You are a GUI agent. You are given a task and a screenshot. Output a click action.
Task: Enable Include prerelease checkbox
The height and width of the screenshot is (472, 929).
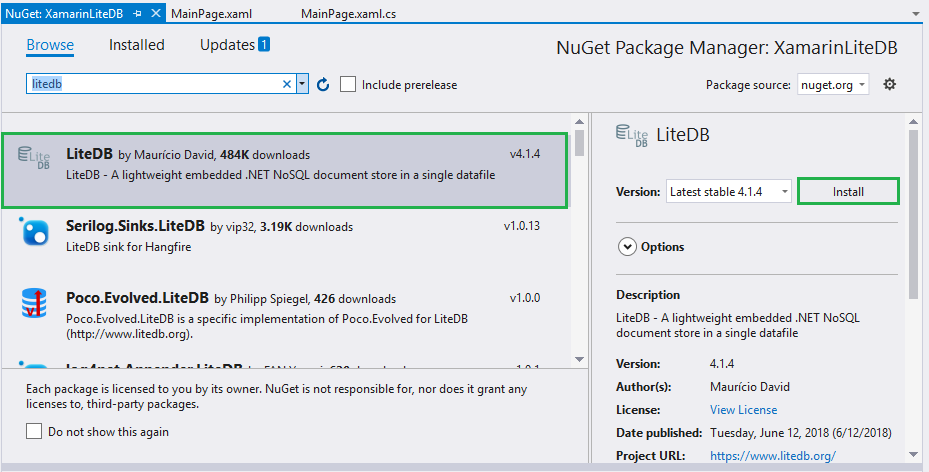pyautogui.click(x=348, y=84)
